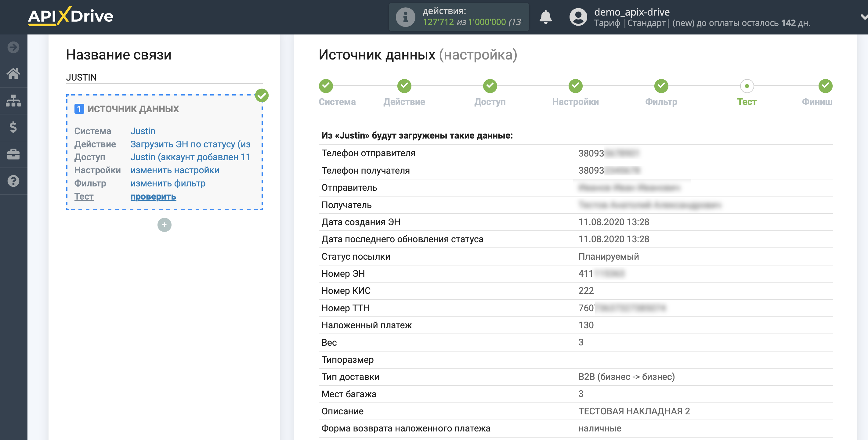Select the Статус посылки value Планируемый
This screenshot has width=868, height=440.
pyautogui.click(x=609, y=256)
